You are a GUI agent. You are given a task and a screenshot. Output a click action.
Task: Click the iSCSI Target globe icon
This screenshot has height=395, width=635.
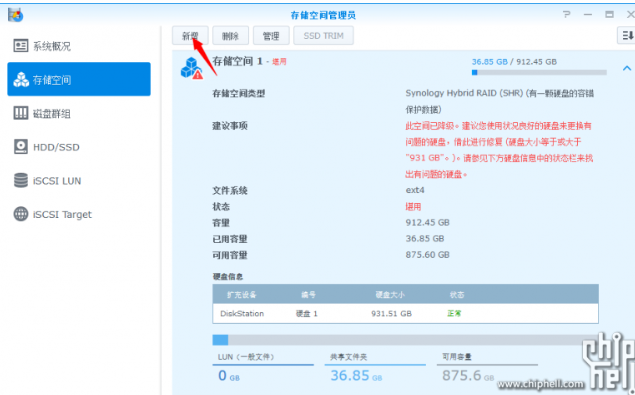coord(21,214)
